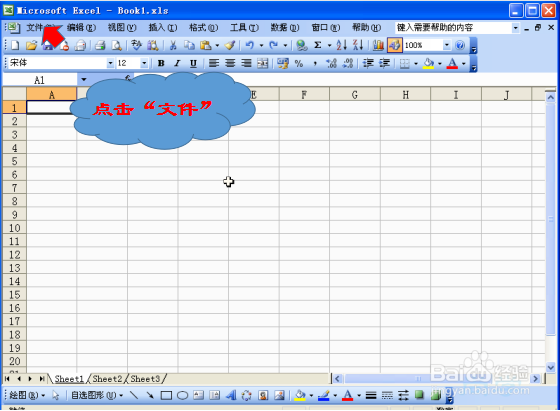The height and width of the screenshot is (411, 560).
Task: Switch to Sheet2 tab
Action: [107, 379]
